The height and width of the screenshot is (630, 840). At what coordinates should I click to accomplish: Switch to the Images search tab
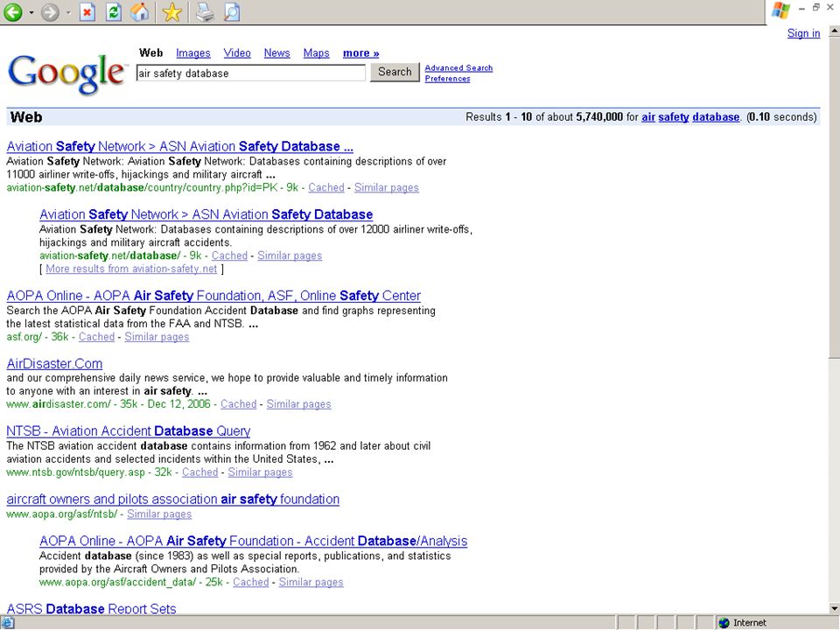click(192, 53)
